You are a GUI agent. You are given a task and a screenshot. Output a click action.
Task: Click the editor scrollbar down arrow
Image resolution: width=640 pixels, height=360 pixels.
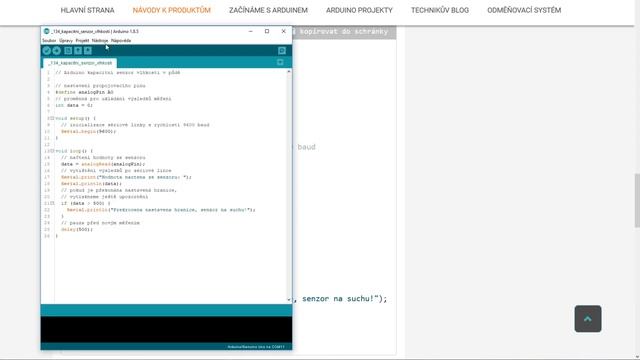(x=289, y=300)
